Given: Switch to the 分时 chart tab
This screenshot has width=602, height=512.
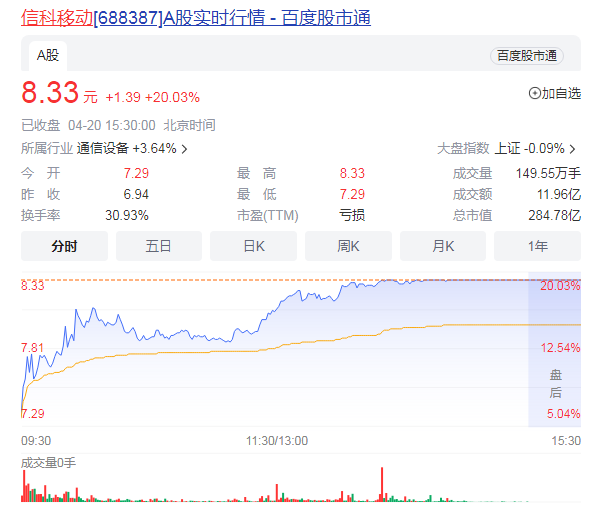Looking at the screenshot, I should pos(64,246).
